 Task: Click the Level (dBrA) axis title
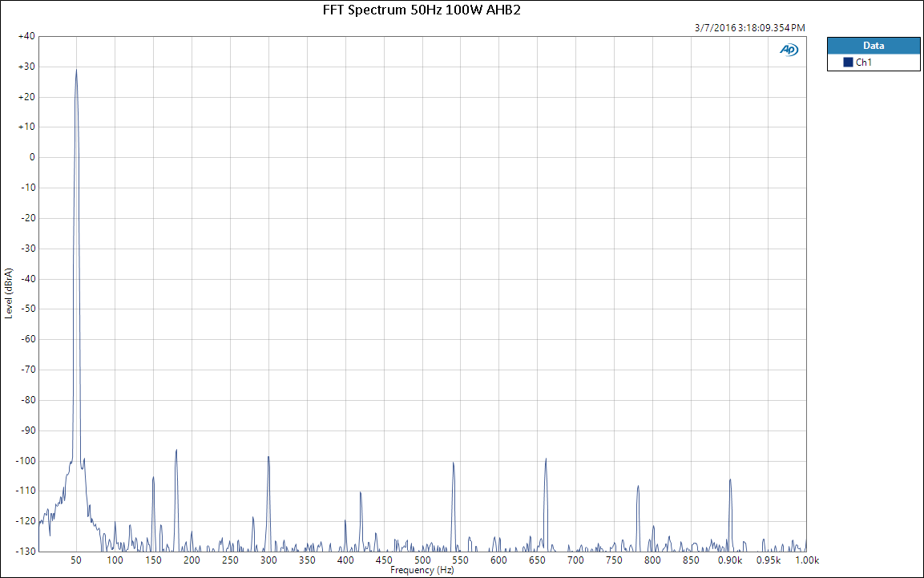8,293
